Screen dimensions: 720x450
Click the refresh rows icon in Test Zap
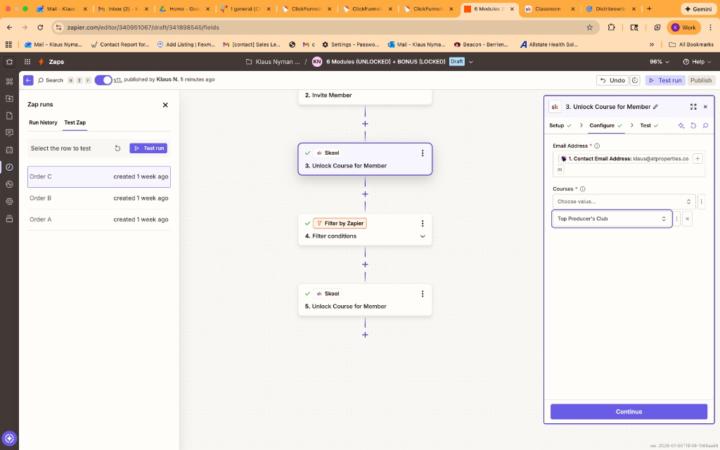point(117,148)
